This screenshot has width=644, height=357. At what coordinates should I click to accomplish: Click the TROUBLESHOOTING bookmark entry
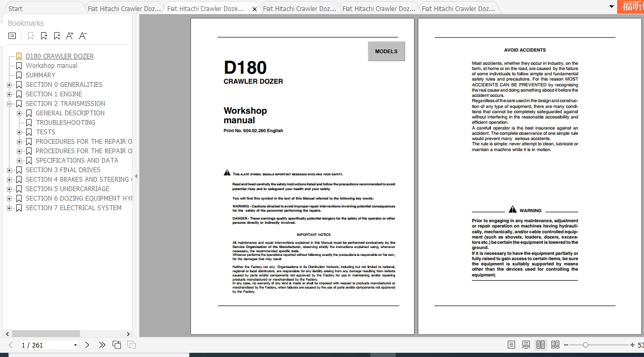[65, 122]
